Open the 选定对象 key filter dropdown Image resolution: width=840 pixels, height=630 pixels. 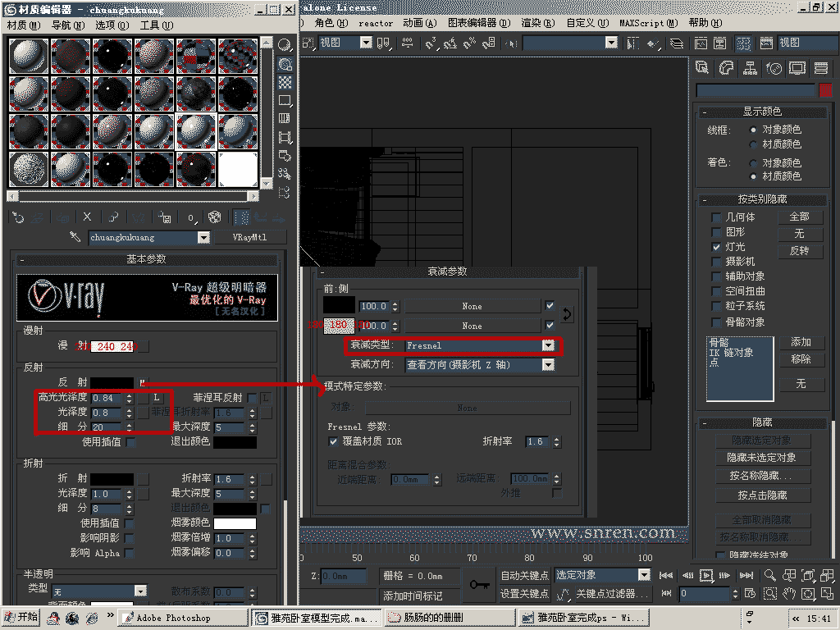pos(644,575)
